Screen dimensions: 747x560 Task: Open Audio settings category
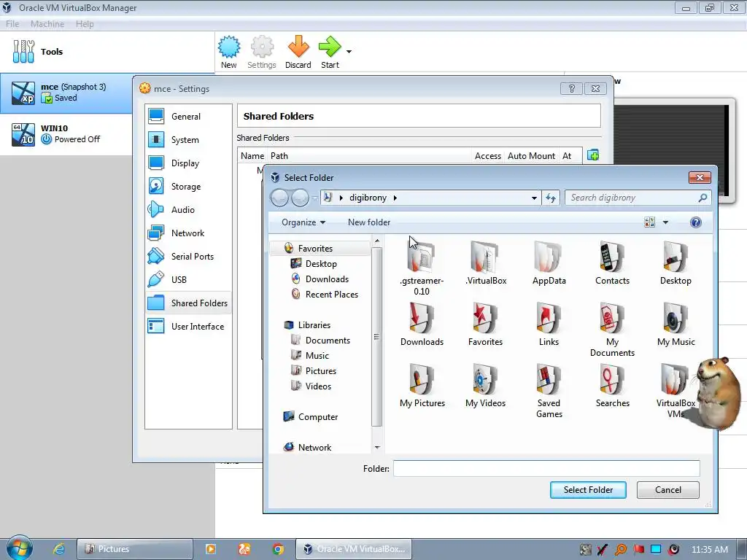pos(189,209)
